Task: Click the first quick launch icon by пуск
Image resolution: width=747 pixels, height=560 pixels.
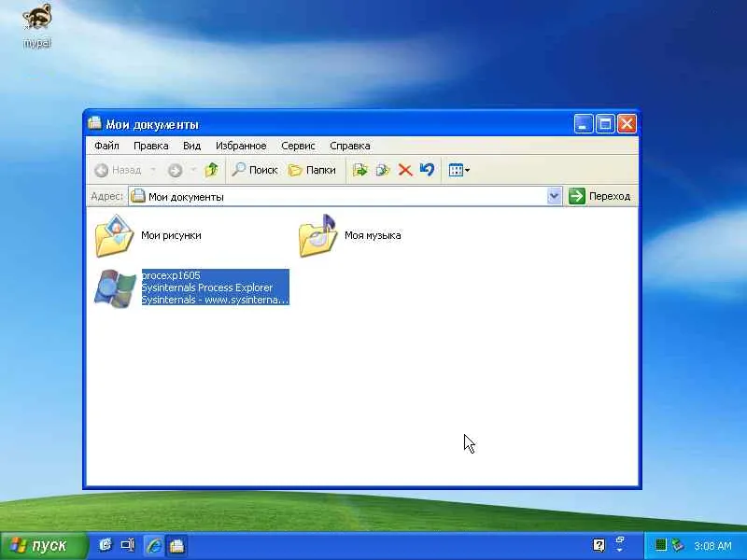Action: pos(106,545)
